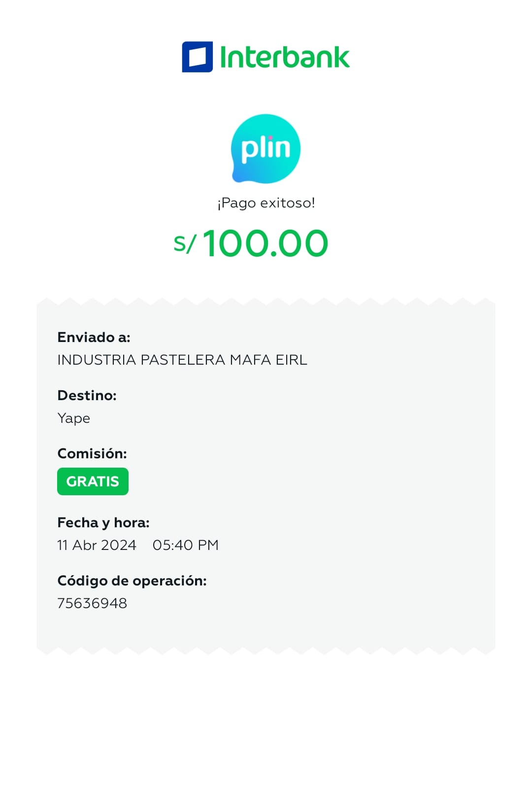Select the "Destino:" label

coord(87,396)
